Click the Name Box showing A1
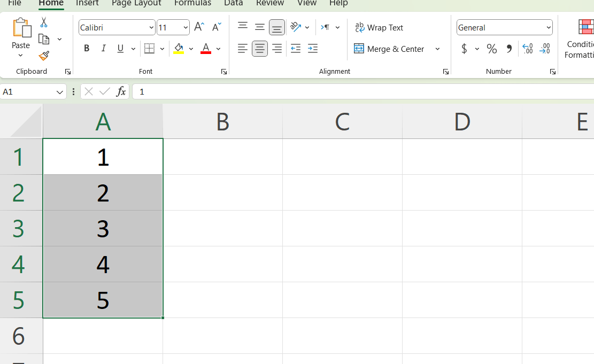 click(33, 91)
